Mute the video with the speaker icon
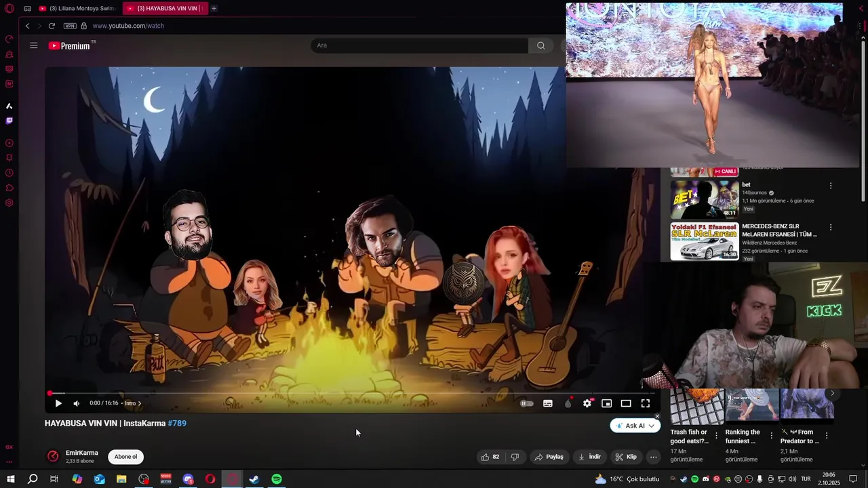 77,403
